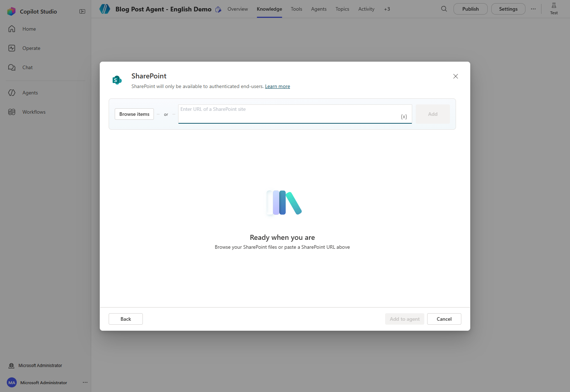Click the edit agent icon beside the title
This screenshot has width=570, height=392.
[218, 9]
